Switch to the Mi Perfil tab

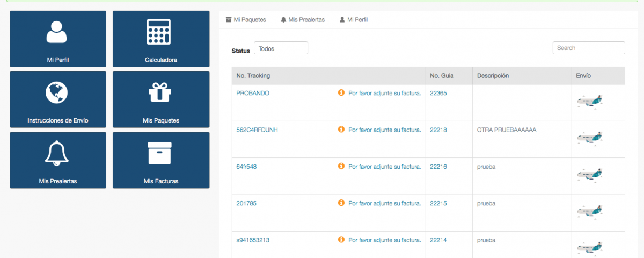(353, 19)
